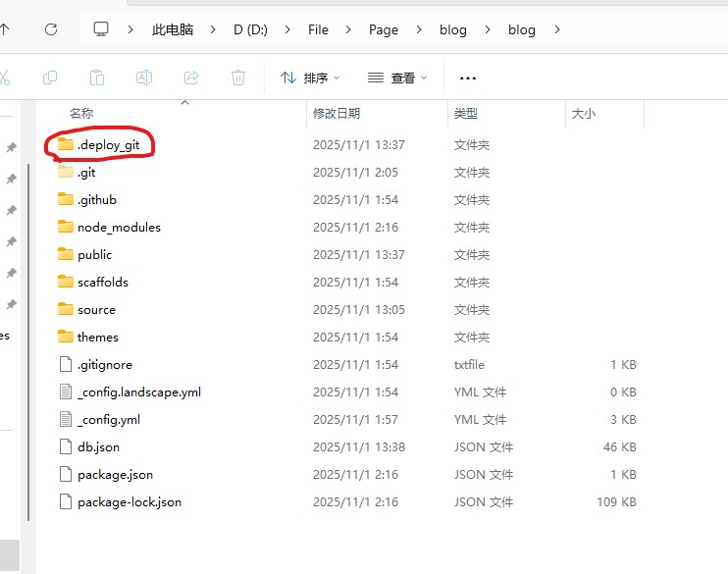Image resolution: width=728 pixels, height=574 pixels.
Task: Click the monitor icon in the address bar
Action: click(x=101, y=29)
